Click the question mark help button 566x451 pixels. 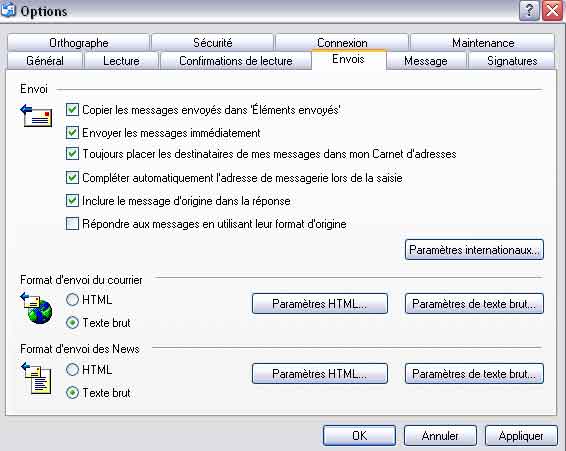[x=529, y=10]
